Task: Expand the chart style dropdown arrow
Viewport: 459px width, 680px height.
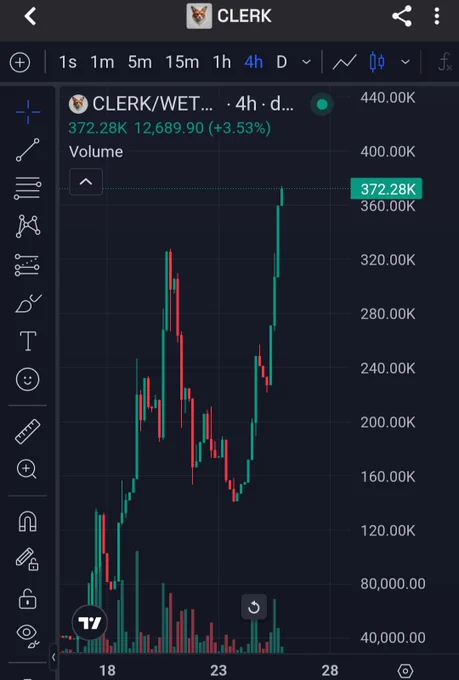Action: [x=405, y=62]
